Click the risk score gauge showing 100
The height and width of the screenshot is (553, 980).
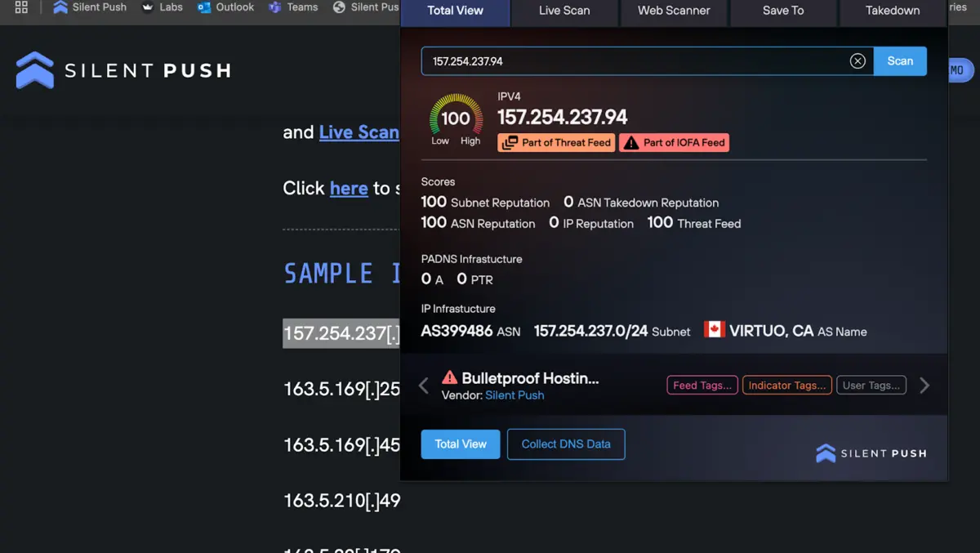[x=455, y=118]
